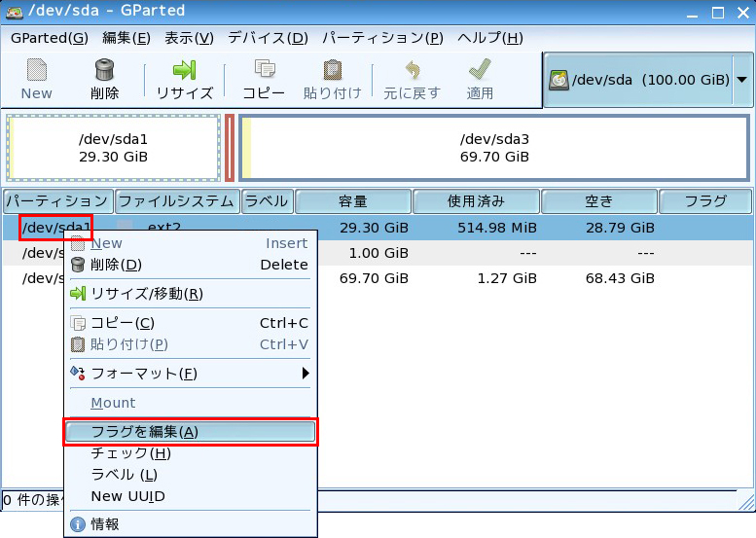Image resolution: width=756 pixels, height=538 pixels.
Task: Select the /dev/sda3 partition graphic block
Action: (x=494, y=148)
